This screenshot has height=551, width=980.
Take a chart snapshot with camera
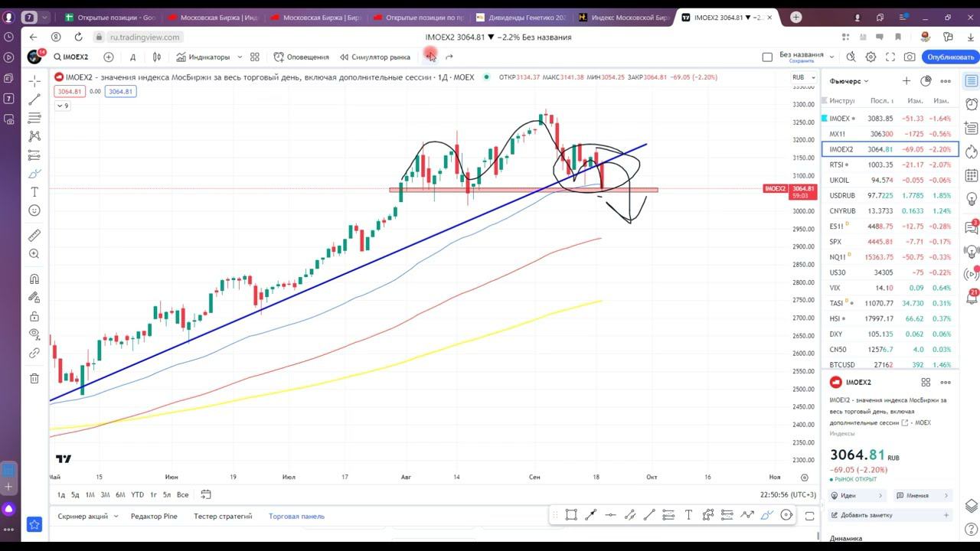coord(910,57)
